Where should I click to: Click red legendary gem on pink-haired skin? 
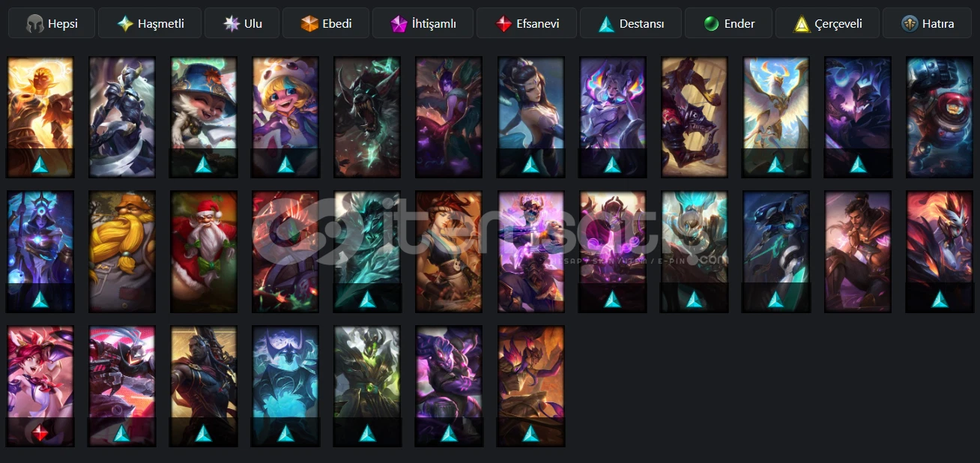(40, 433)
